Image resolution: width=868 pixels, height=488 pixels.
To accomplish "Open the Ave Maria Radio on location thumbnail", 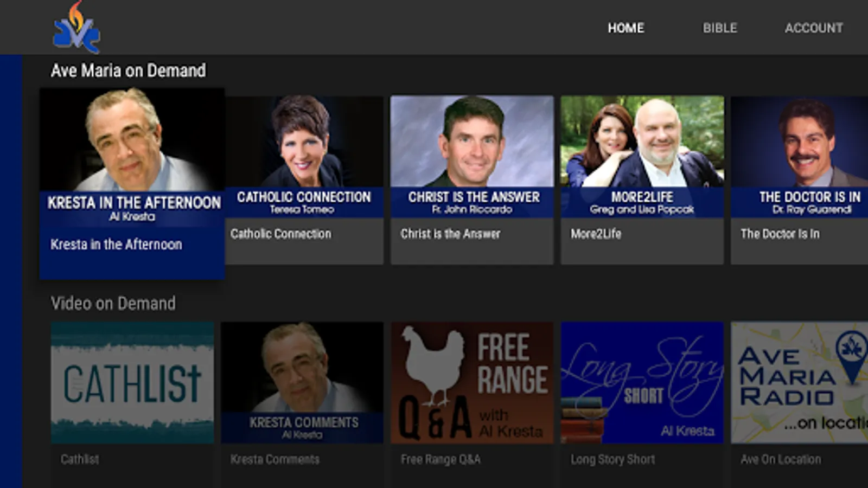I will 800,383.
